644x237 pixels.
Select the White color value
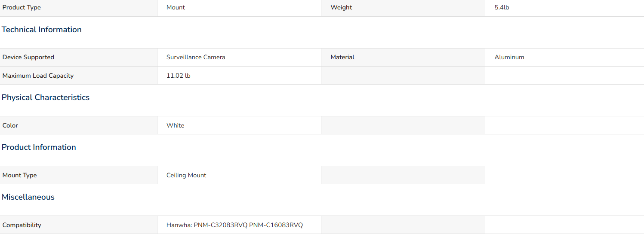point(175,125)
